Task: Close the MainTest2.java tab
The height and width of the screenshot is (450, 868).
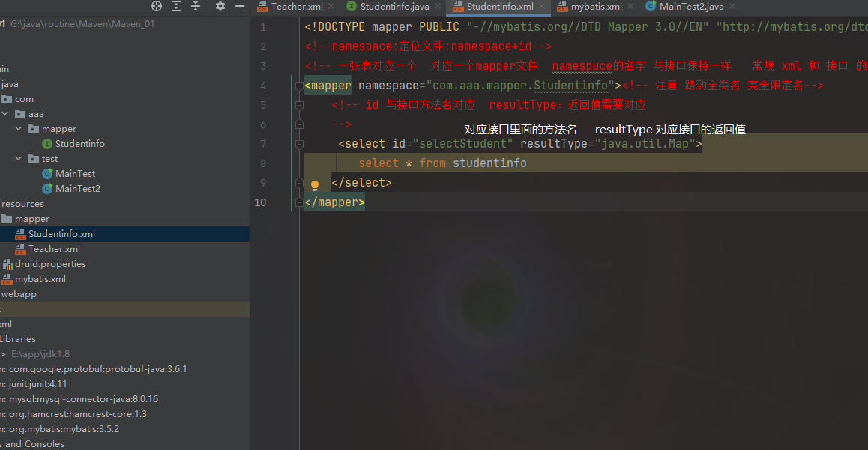Action: coord(732,7)
